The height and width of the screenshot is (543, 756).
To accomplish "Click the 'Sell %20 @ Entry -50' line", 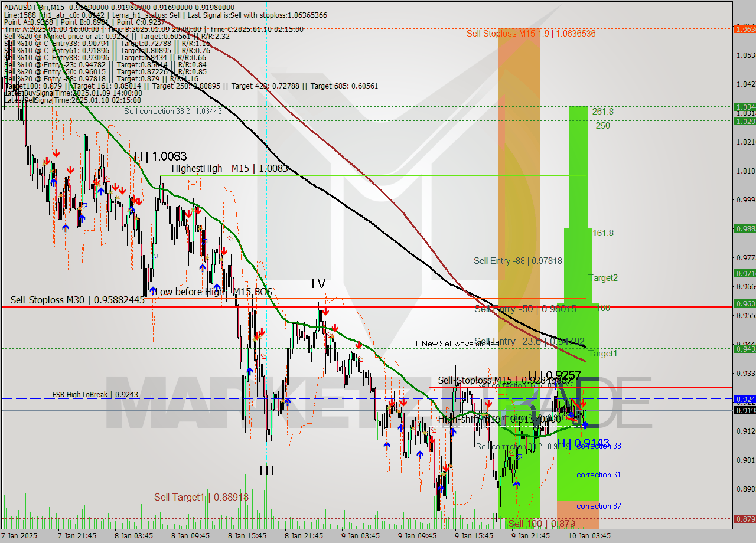I will [x=105, y=71].
